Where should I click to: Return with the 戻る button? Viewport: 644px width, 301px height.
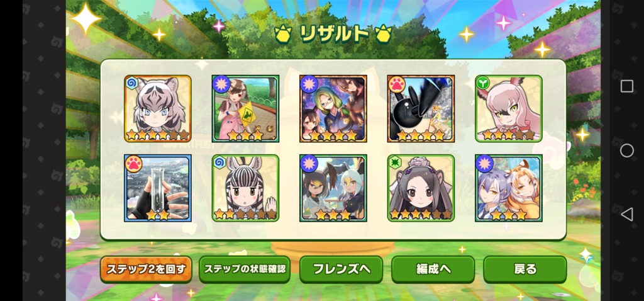pyautogui.click(x=525, y=270)
